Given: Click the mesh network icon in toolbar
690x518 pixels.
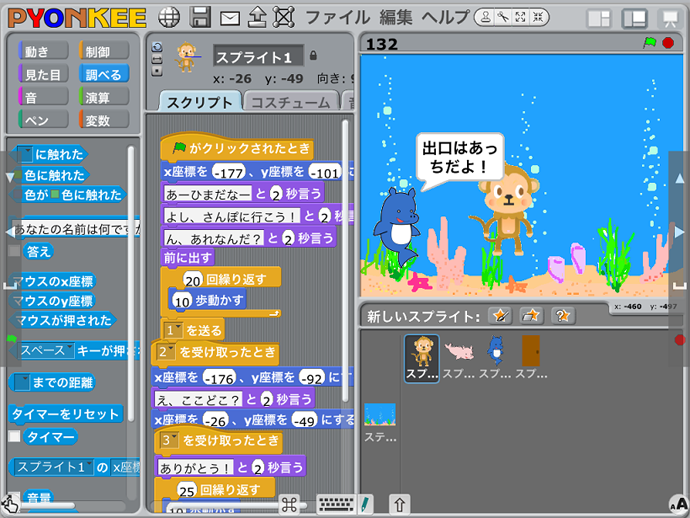Looking at the screenshot, I should [284, 18].
